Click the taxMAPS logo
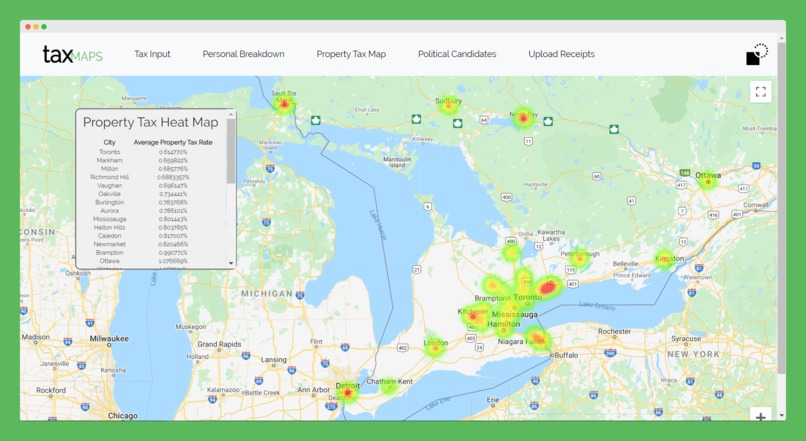806x441 pixels. [72, 54]
